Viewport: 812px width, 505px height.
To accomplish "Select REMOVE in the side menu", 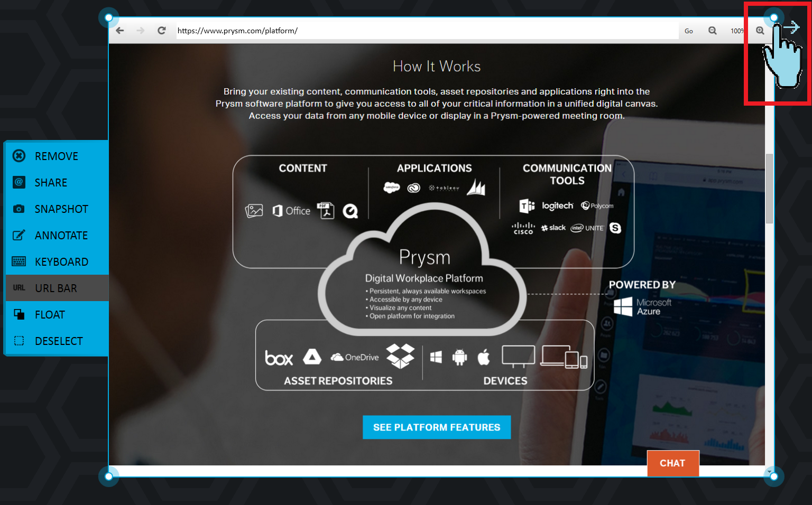I will [57, 156].
